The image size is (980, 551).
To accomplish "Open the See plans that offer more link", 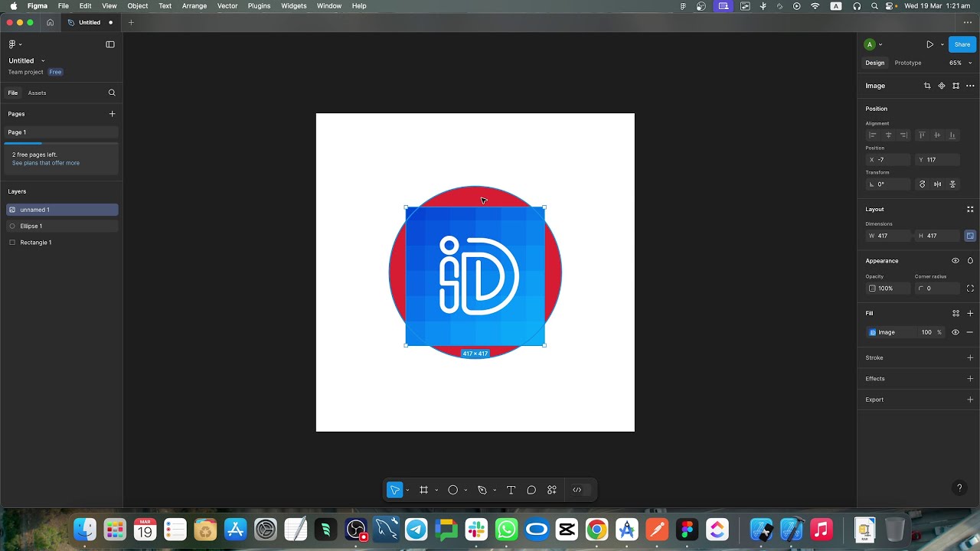I will coord(46,163).
